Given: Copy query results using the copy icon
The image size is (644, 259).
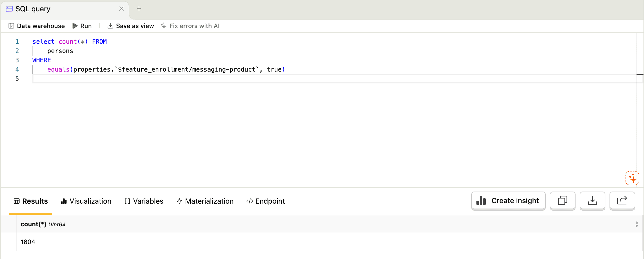Looking at the screenshot, I should (x=562, y=201).
